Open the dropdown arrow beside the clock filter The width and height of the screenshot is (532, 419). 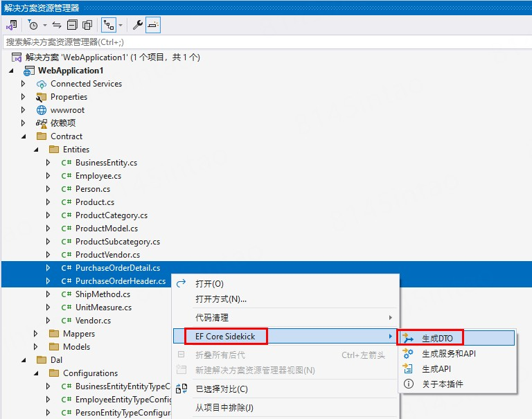pyautogui.click(x=44, y=25)
